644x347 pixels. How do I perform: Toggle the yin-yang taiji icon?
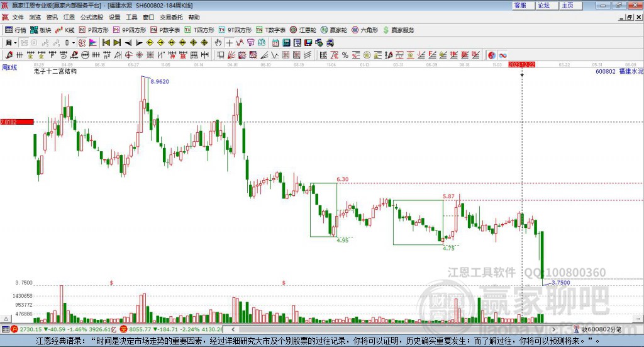pyautogui.click(x=492, y=55)
